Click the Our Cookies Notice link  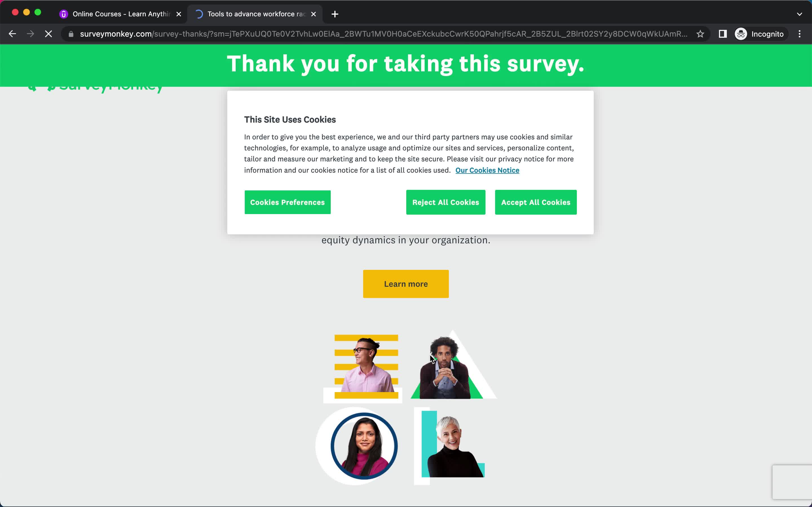pos(487,170)
